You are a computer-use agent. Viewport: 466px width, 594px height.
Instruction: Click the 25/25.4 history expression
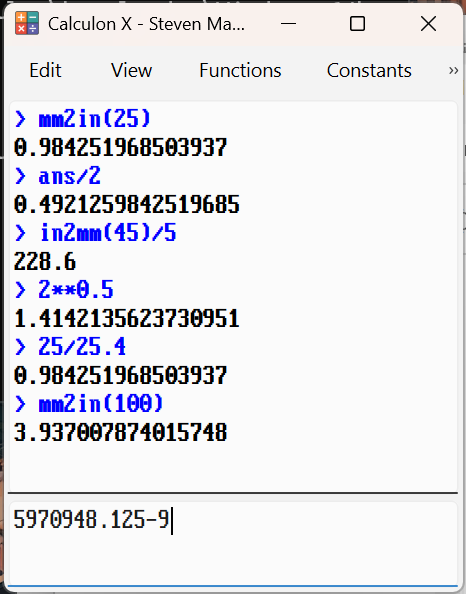[x=82, y=347]
